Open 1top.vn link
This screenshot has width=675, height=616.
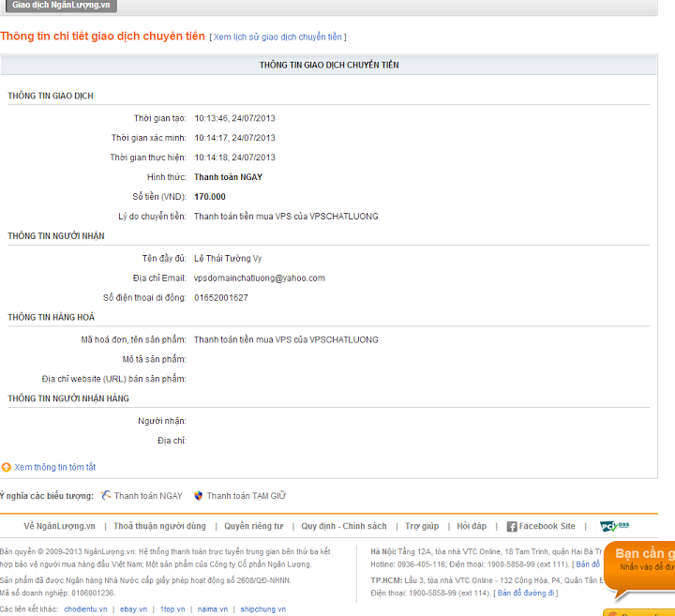pyautogui.click(x=172, y=609)
